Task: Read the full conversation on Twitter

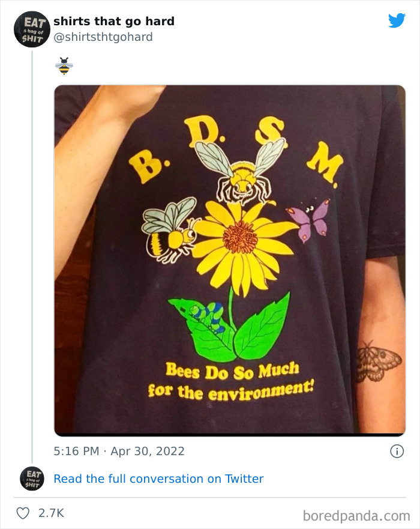Action: pyautogui.click(x=158, y=479)
